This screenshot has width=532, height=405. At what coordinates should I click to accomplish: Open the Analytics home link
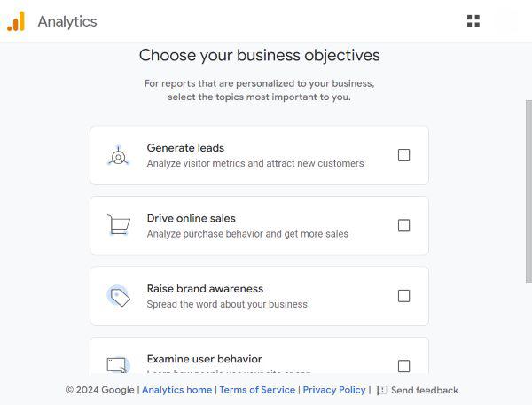[x=176, y=390]
